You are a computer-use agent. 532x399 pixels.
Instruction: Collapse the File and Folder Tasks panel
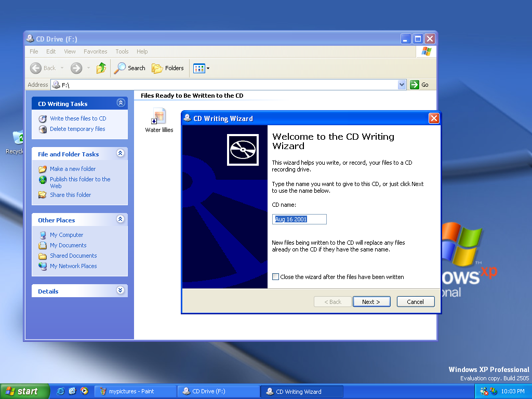pos(120,153)
